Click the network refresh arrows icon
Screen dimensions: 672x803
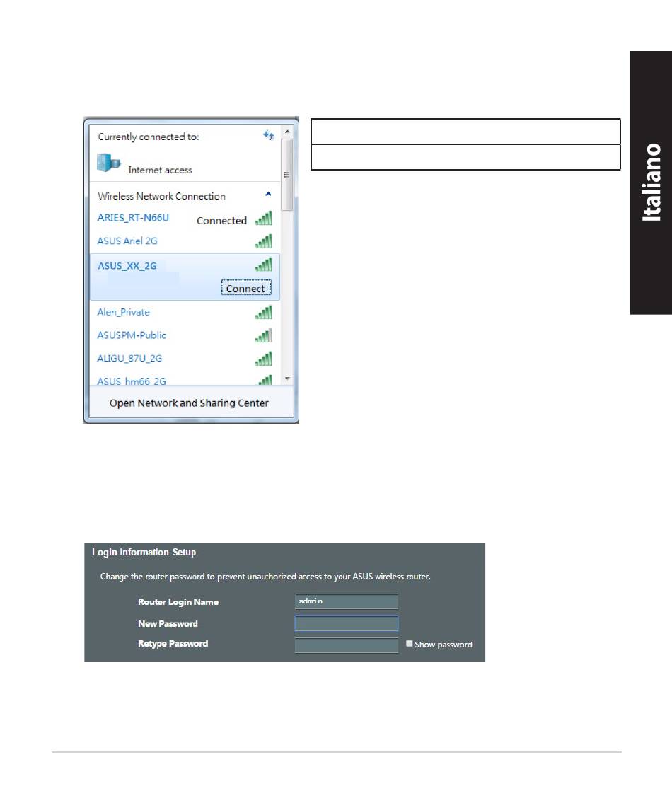(268, 135)
